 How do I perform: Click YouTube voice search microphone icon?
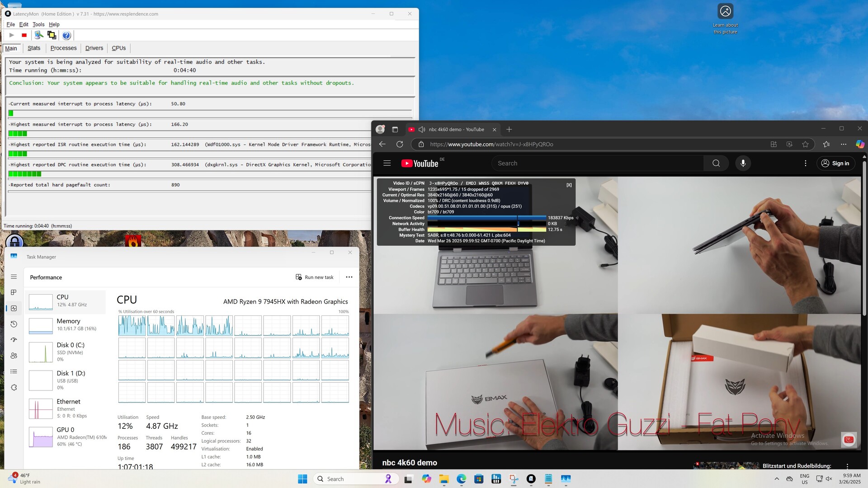tap(743, 163)
